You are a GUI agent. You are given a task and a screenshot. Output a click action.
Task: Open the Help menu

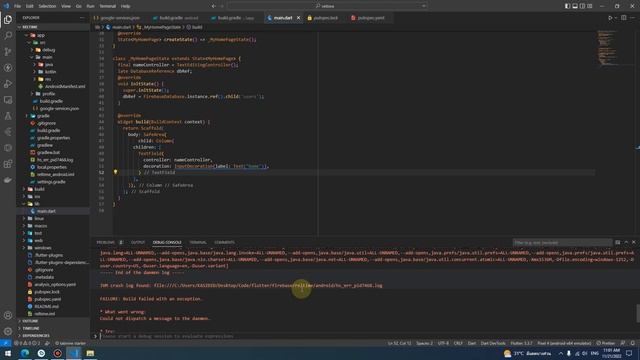[x=126, y=6]
